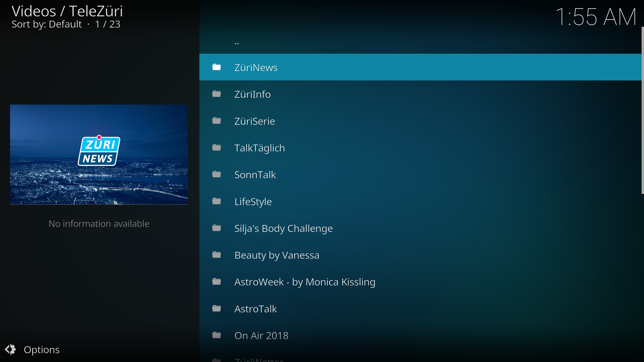644x362 pixels.
Task: Open AstroWeek - by Monica Kissling entry
Action: (x=305, y=282)
